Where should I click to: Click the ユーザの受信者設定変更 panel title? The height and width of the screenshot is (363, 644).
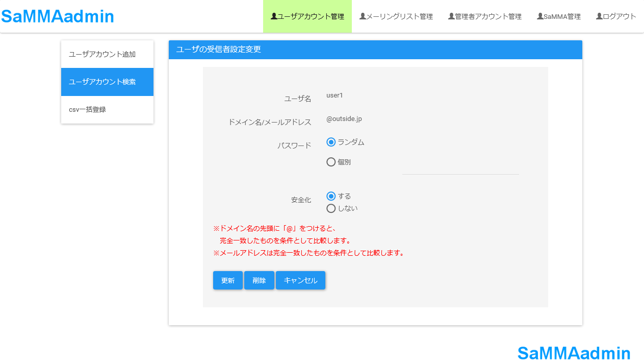[x=219, y=50]
